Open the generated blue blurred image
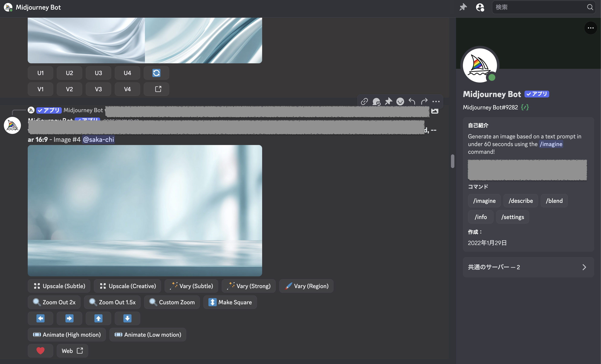The image size is (601, 364). tap(145, 210)
